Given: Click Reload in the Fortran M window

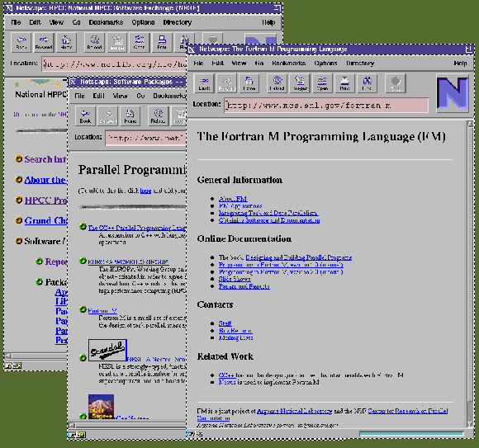Looking at the screenshot, I should (277, 83).
